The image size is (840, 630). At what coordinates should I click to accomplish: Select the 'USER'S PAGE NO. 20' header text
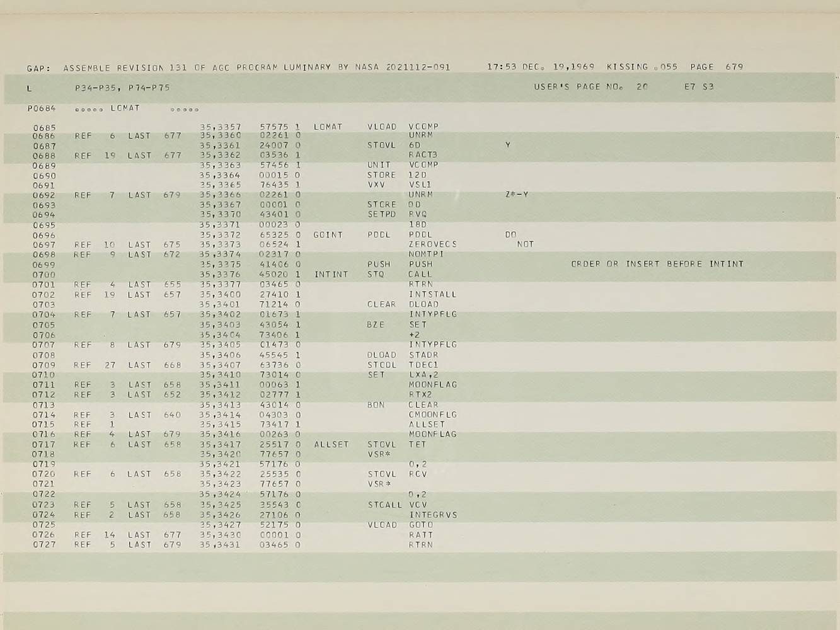[x=590, y=87]
